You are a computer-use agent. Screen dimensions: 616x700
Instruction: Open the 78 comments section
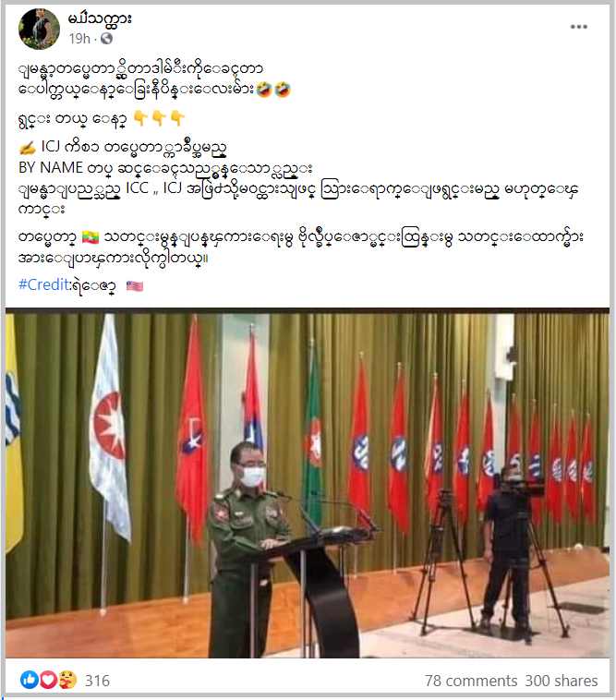tap(471, 681)
